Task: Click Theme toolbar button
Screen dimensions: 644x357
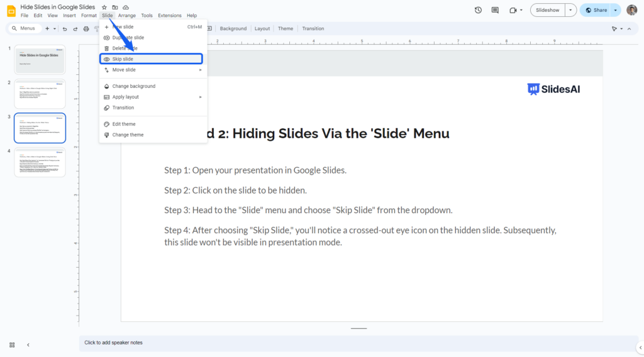Action: click(x=286, y=29)
